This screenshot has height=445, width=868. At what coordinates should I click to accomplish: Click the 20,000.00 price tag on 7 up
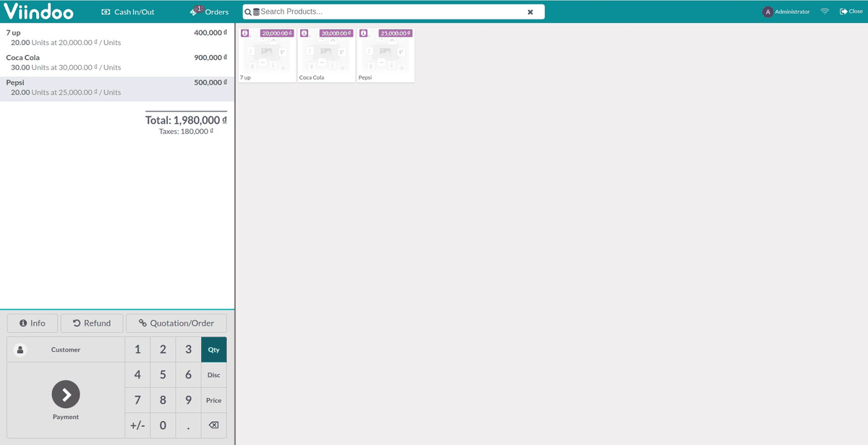point(277,33)
